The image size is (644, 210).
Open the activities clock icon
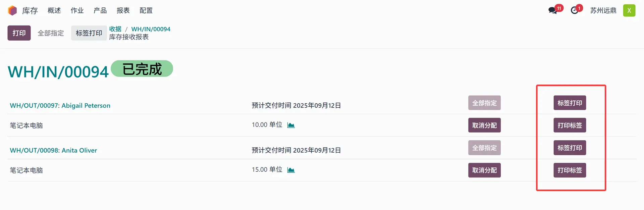tap(575, 10)
